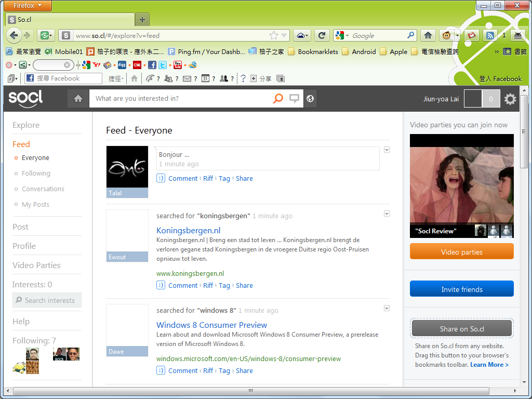Click the globe icon beside search box

coord(310,98)
